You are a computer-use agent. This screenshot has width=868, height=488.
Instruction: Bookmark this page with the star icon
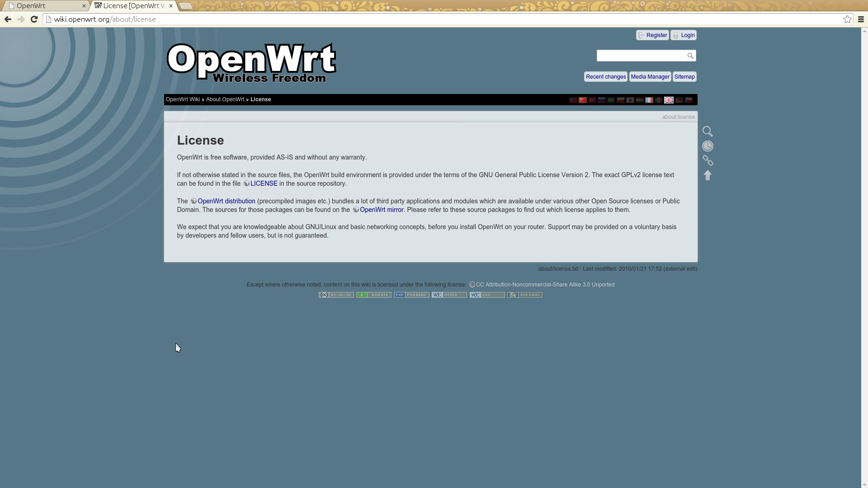click(847, 19)
